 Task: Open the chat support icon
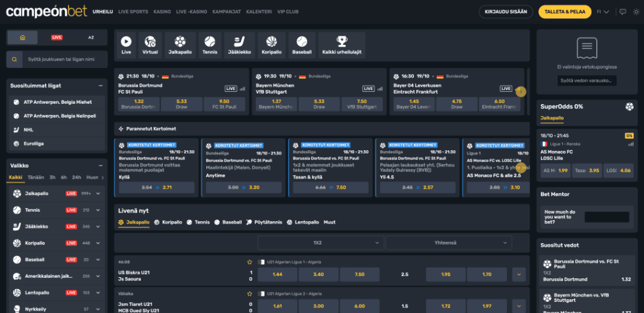coord(623,12)
